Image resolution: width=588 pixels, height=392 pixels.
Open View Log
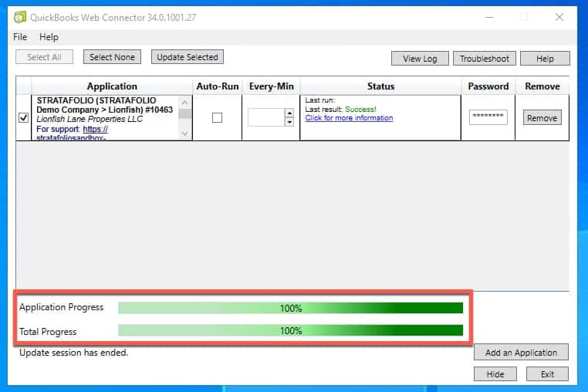click(x=420, y=59)
